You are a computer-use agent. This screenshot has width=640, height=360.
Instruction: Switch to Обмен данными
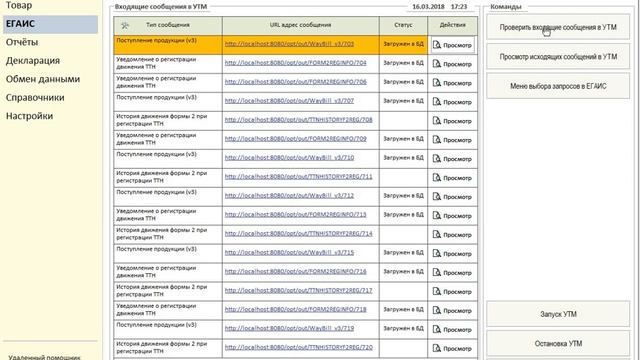[43, 79]
